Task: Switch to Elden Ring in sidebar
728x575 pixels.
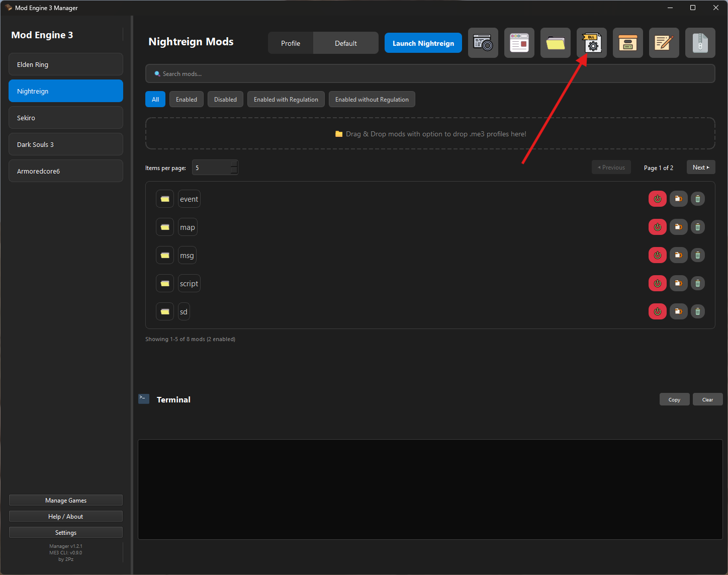Action: point(66,64)
